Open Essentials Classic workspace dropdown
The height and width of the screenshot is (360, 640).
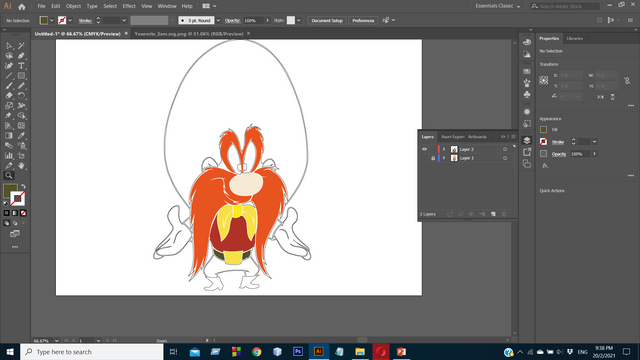point(498,6)
